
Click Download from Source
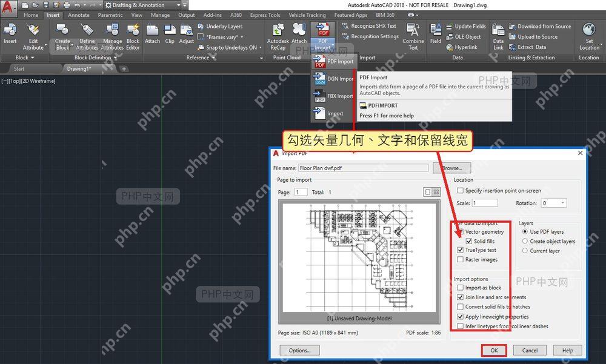[x=540, y=26]
